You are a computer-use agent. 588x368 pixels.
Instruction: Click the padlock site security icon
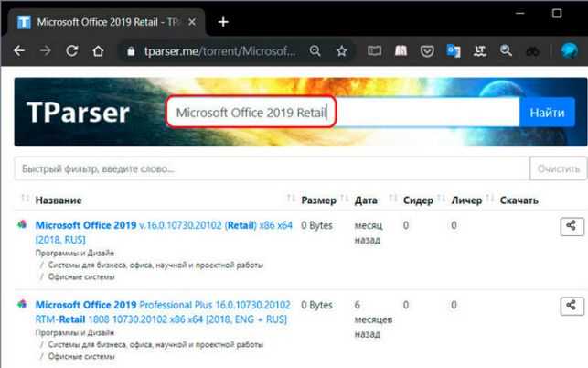click(131, 51)
